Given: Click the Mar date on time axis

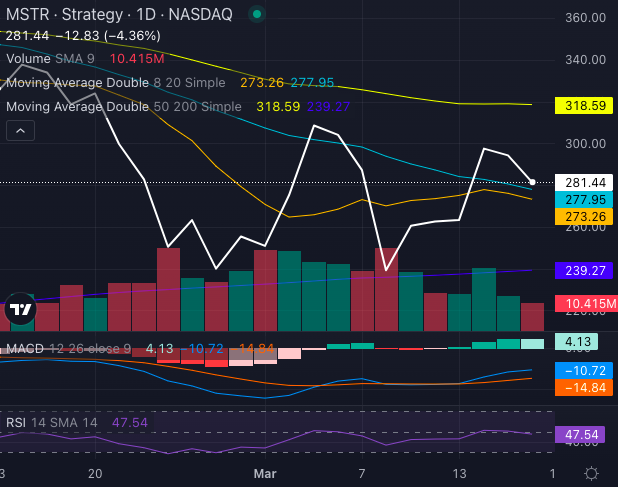Looking at the screenshot, I should tap(265, 473).
